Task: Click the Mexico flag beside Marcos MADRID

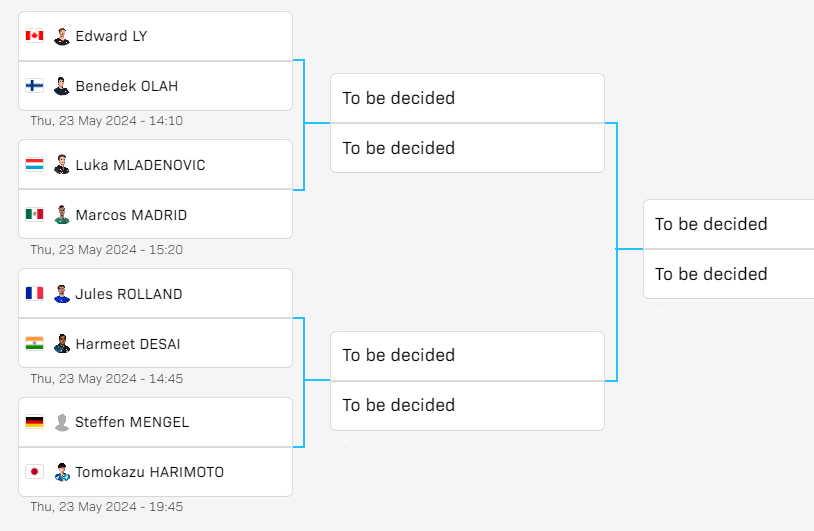Action: point(34,214)
